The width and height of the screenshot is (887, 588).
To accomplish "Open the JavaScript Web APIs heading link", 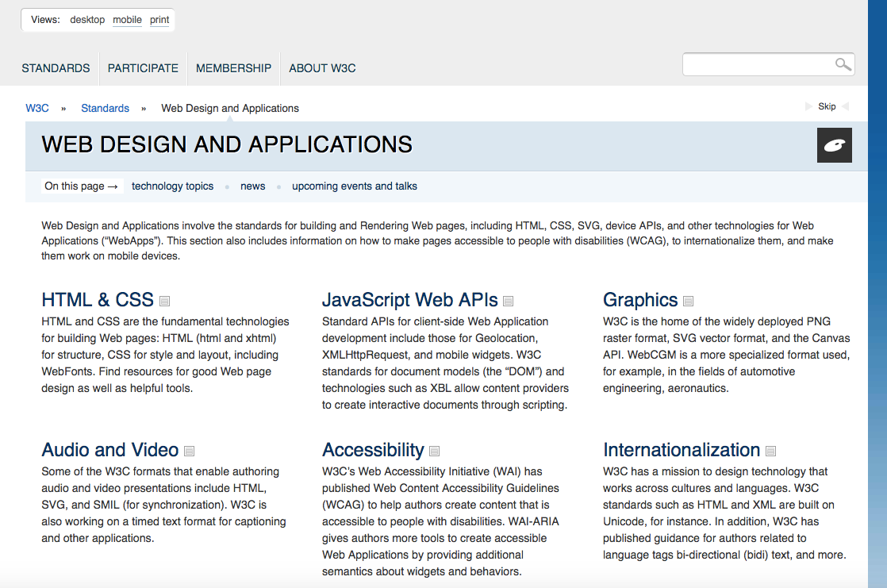I will pos(410,300).
